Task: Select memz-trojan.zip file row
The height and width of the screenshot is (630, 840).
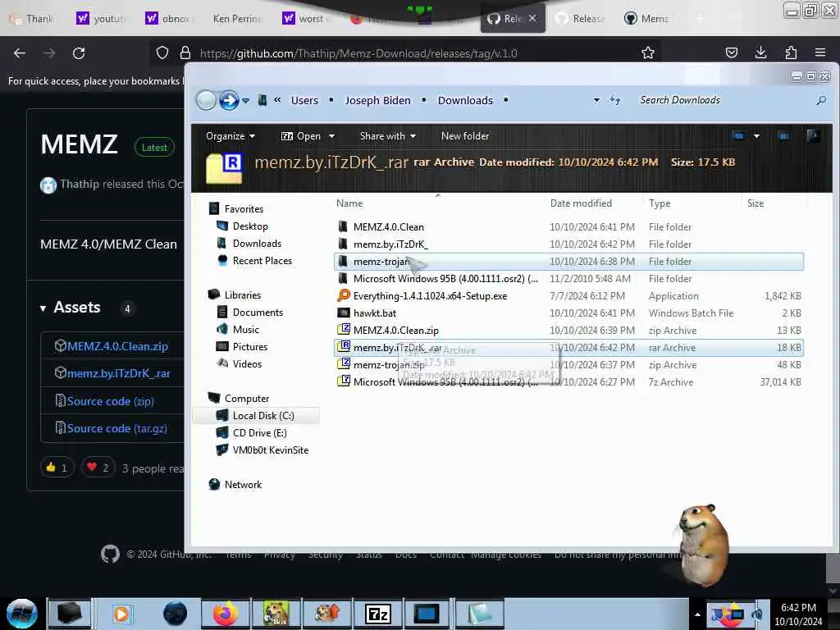Action: click(x=569, y=365)
